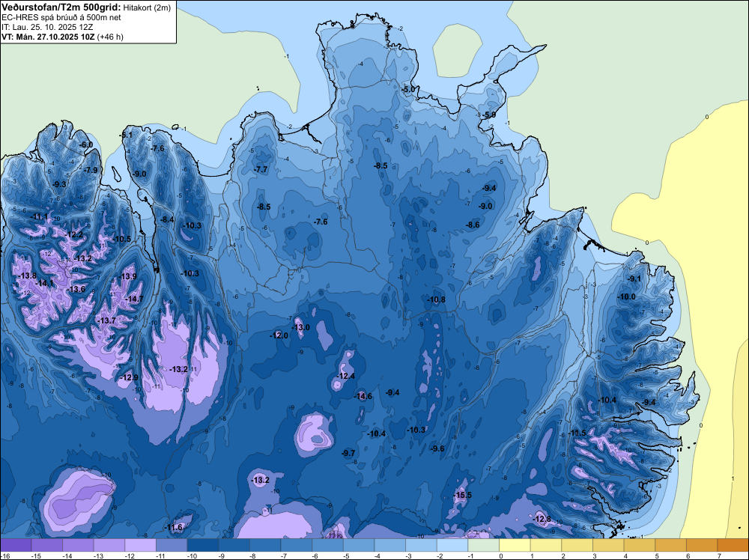The height and width of the screenshot is (560, 749).
Task: Click the -8.6 temperature reading
Action: [473, 225]
